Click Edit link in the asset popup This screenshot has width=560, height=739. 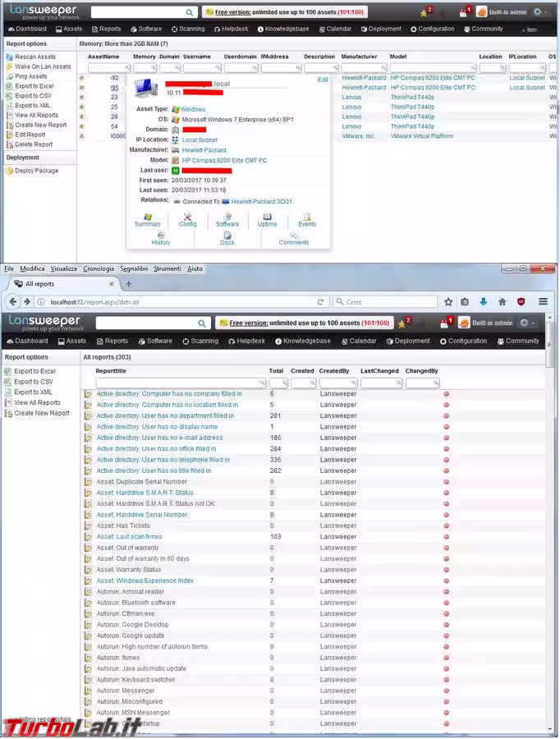(x=323, y=80)
